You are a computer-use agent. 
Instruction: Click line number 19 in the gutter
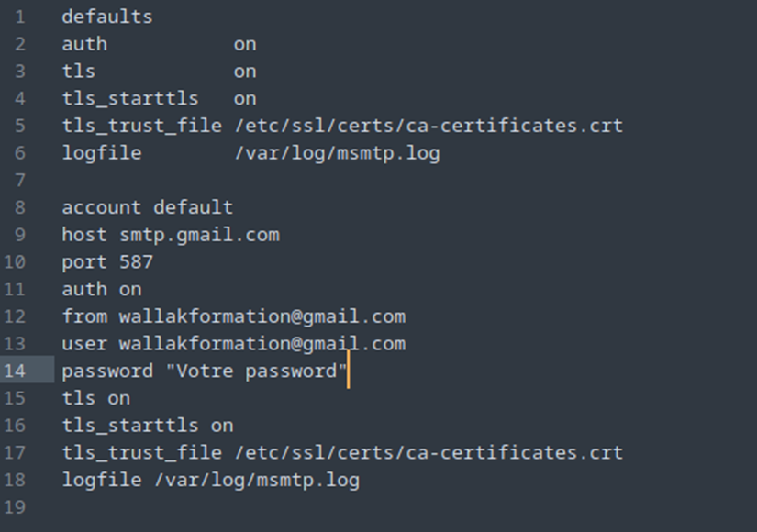15,507
